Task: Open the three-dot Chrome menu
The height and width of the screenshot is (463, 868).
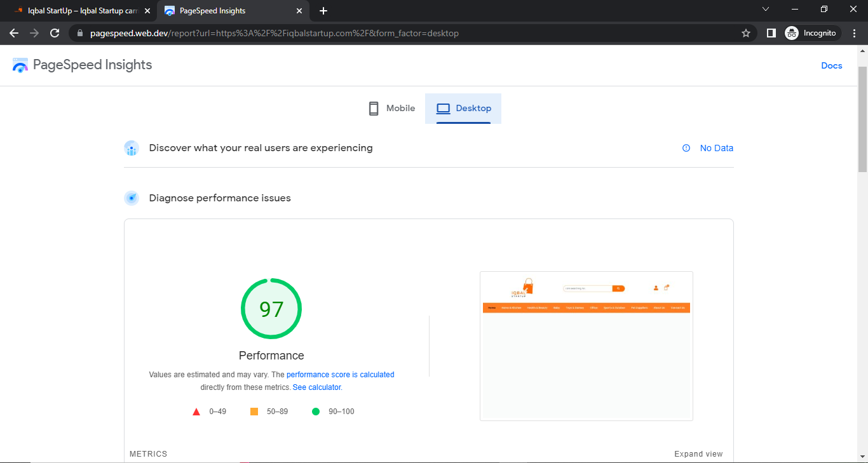Action: coord(854,33)
